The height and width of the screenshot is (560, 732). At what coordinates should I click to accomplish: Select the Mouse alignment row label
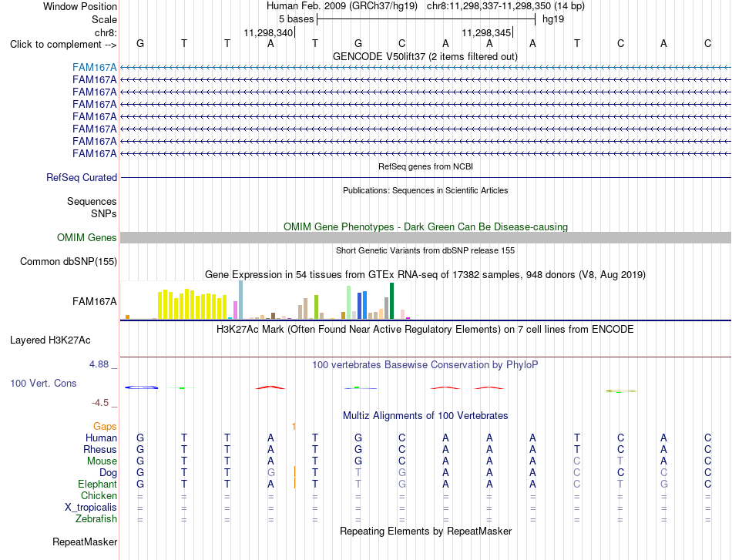tap(102, 461)
